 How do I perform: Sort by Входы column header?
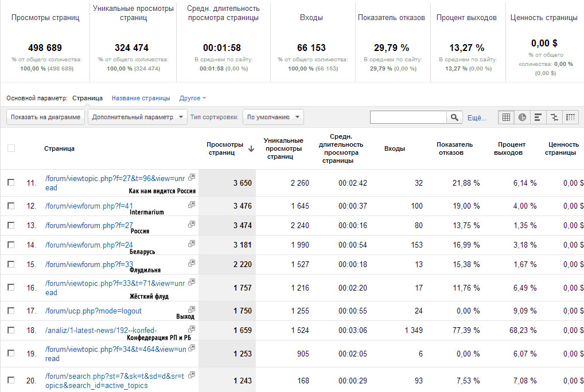(x=395, y=149)
